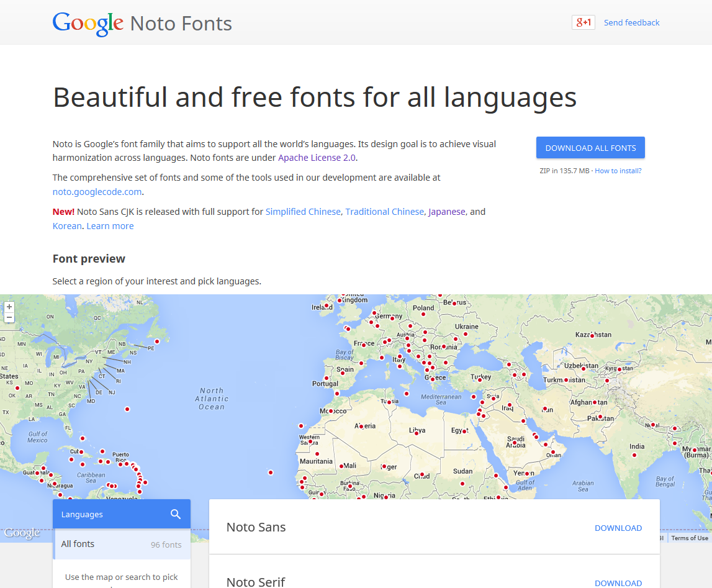This screenshot has width=712, height=588.
Task: Click the red marker on Pakistan
Action: tap(600, 417)
